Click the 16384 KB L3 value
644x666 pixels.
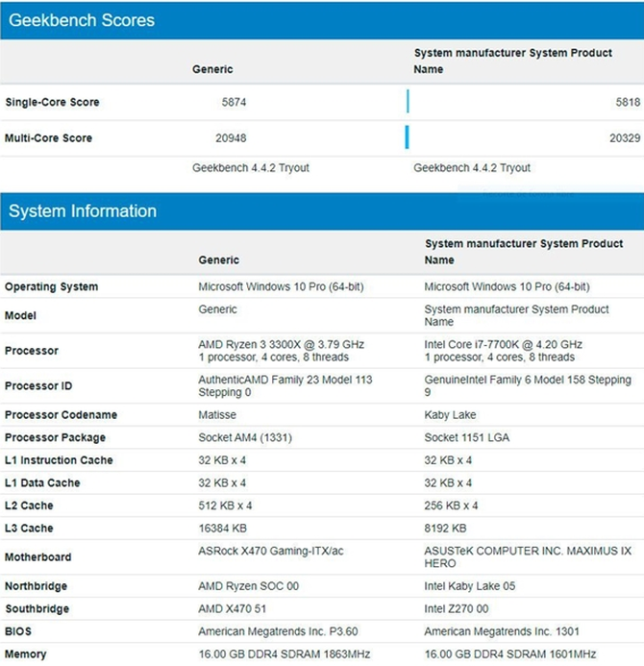pyautogui.click(x=223, y=529)
